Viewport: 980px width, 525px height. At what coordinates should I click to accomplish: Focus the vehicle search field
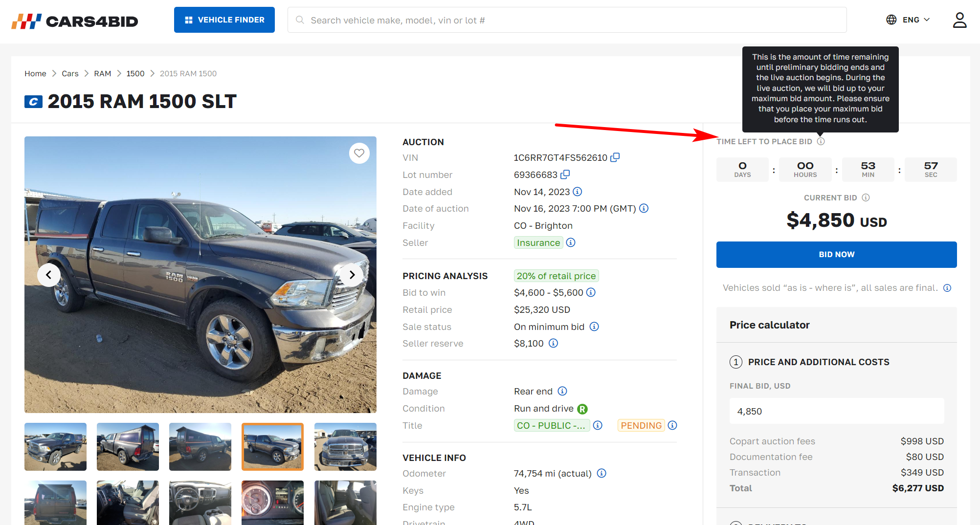pyautogui.click(x=567, y=20)
